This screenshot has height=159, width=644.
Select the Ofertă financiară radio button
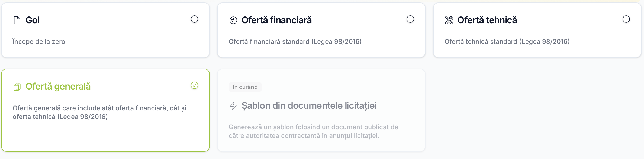(410, 19)
